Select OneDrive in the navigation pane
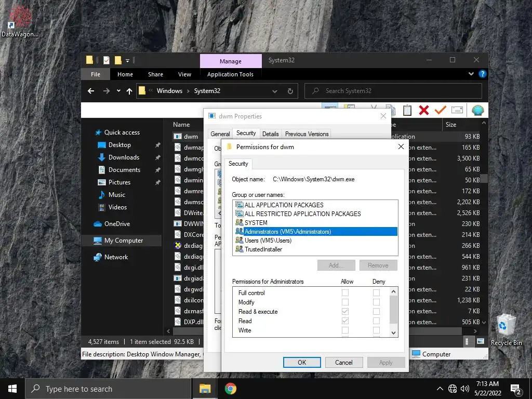 pyautogui.click(x=117, y=223)
